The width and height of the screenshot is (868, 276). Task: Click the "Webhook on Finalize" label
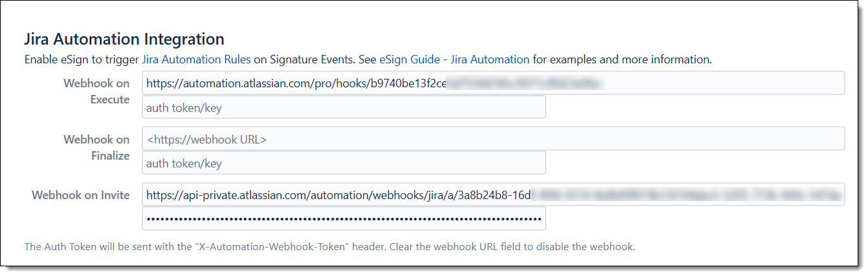pos(96,147)
